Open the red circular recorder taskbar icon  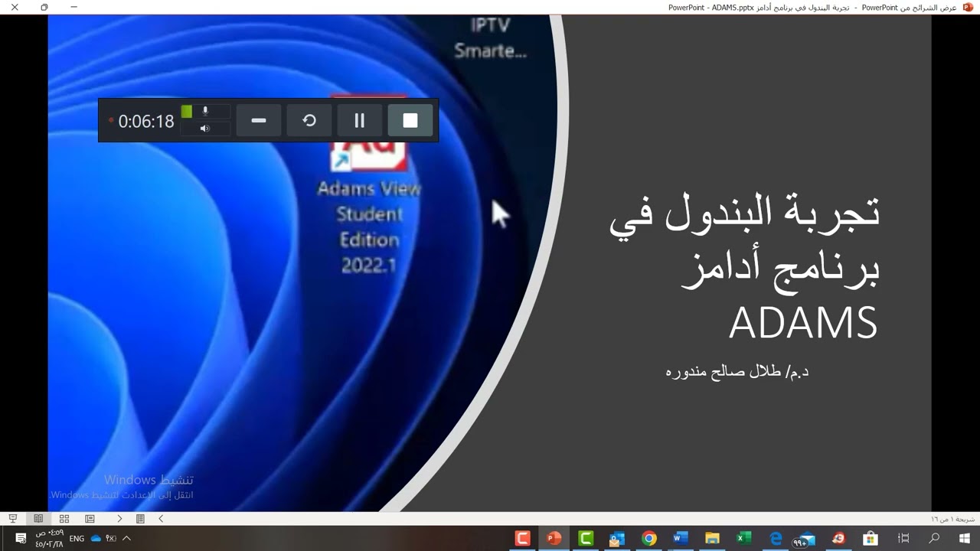click(x=838, y=539)
